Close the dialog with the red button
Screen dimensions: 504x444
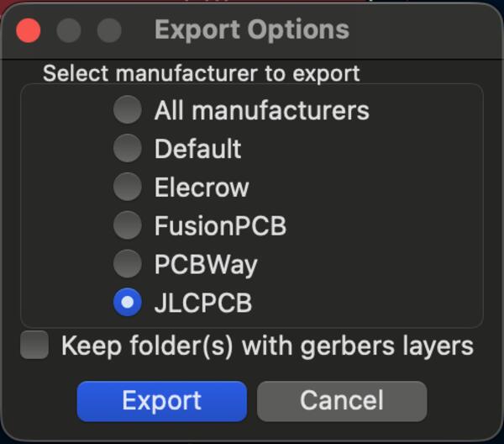point(29,30)
